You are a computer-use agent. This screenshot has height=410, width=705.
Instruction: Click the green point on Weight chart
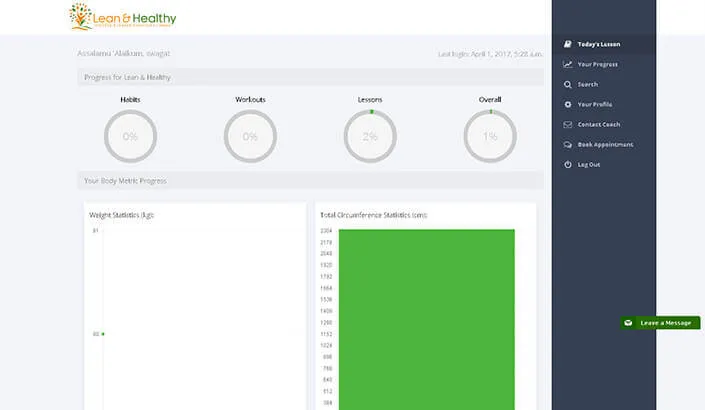tap(103, 334)
